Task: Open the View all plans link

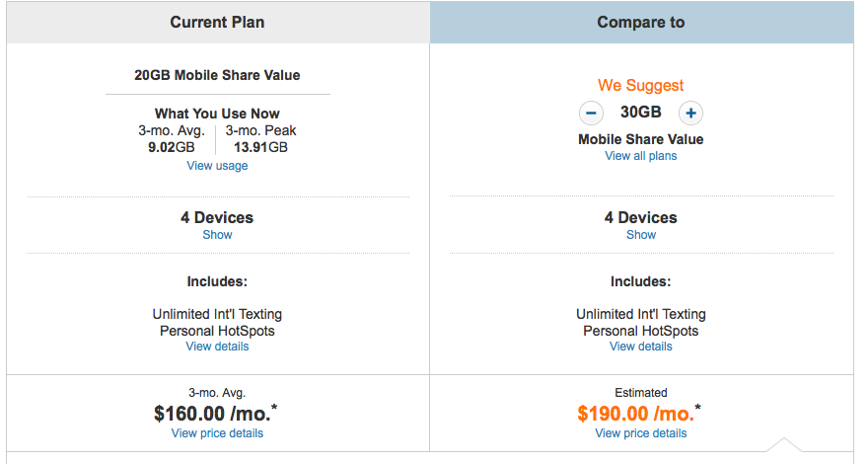Action: pyautogui.click(x=640, y=156)
